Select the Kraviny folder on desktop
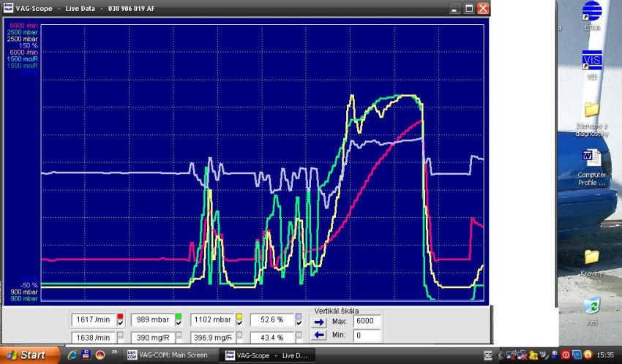This screenshot has width=622, height=364. pyautogui.click(x=591, y=259)
